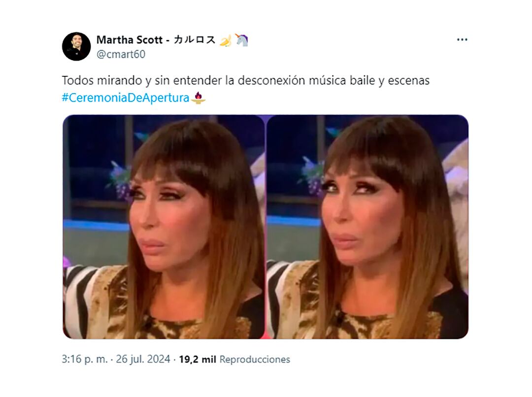The height and width of the screenshot is (397, 532).
Task: Click the 26 jul. 2024 date
Action: click(143, 359)
